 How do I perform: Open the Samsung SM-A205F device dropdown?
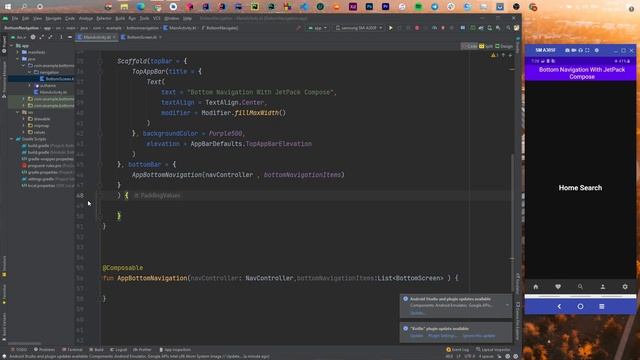(359, 28)
